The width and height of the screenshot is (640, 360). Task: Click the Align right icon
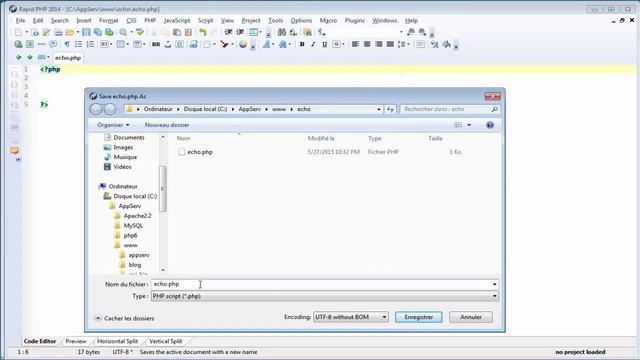point(378,44)
